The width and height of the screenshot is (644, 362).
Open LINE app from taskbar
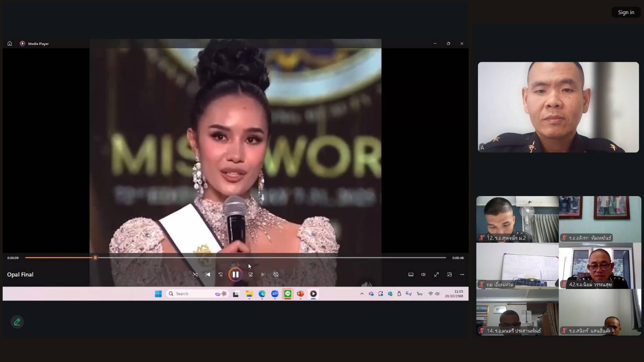[288, 294]
